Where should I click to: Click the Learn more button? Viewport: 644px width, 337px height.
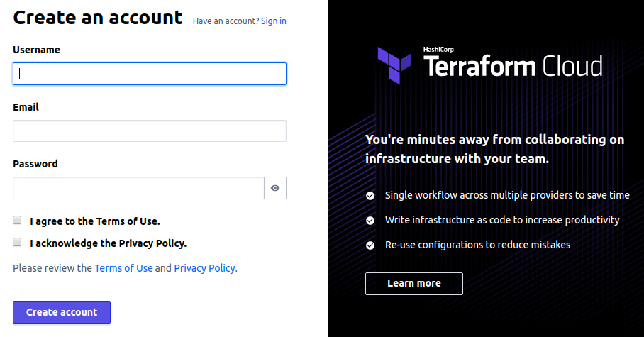point(414,284)
